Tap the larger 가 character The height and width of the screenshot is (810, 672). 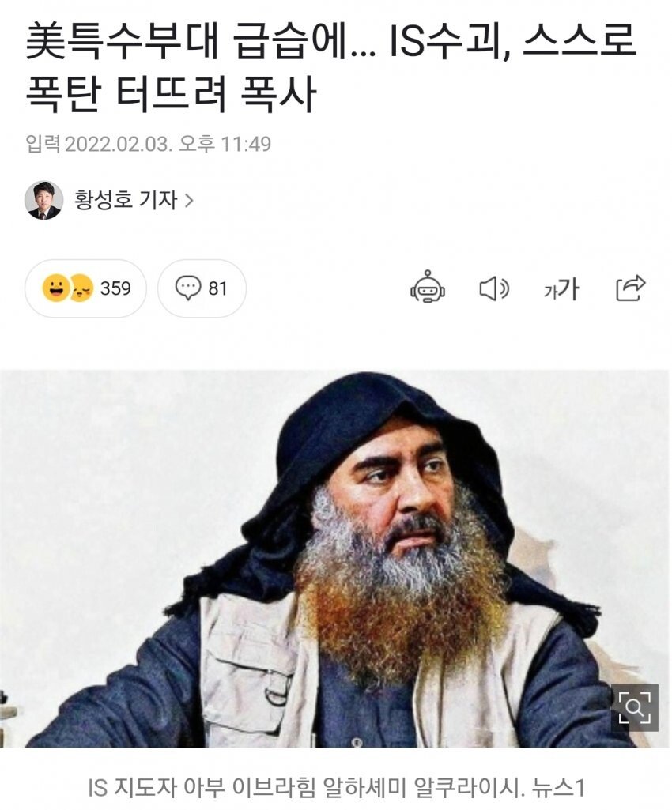[569, 288]
